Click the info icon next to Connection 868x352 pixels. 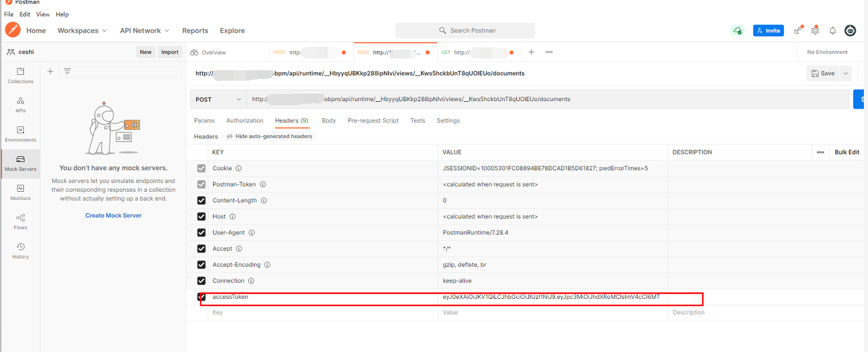point(251,281)
